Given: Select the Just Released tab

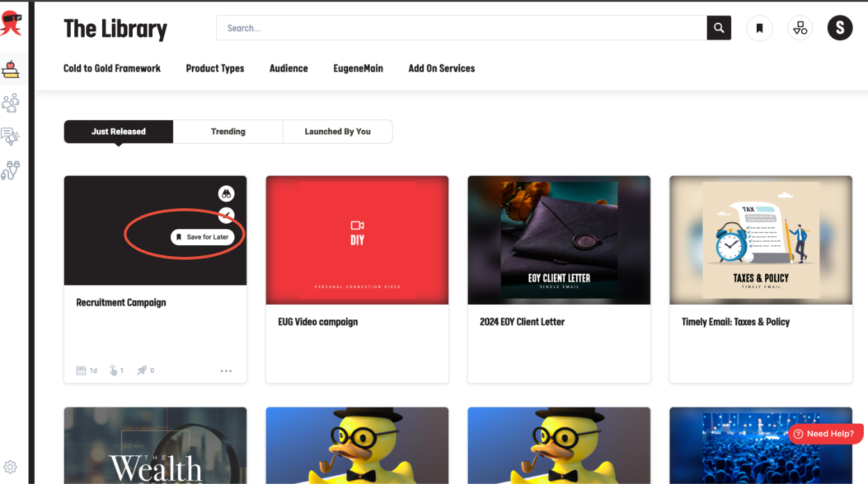Looking at the screenshot, I should pyautogui.click(x=119, y=131).
